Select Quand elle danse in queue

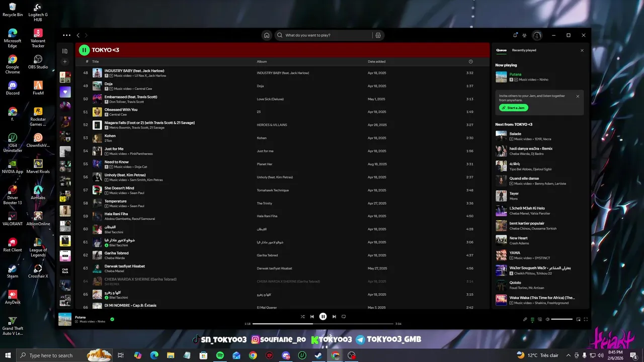[540, 181]
